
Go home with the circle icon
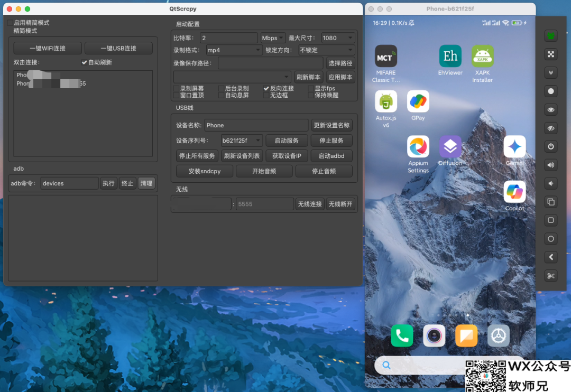tap(550, 239)
